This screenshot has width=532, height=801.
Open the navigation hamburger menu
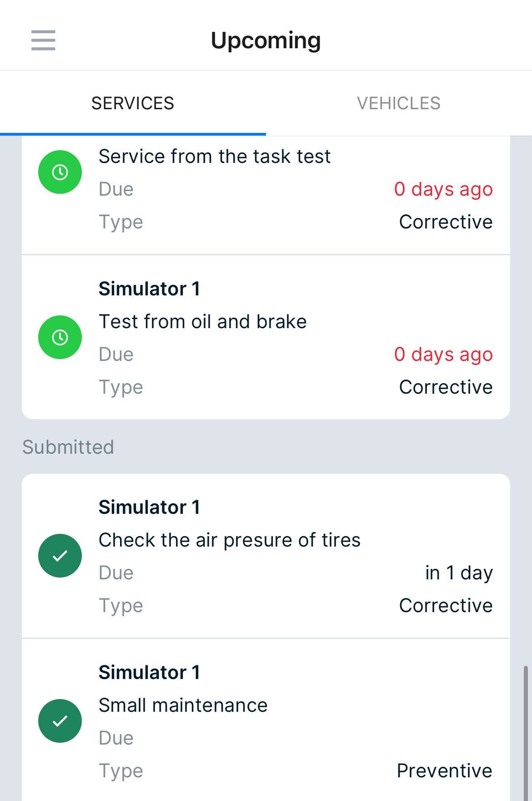[x=43, y=40]
